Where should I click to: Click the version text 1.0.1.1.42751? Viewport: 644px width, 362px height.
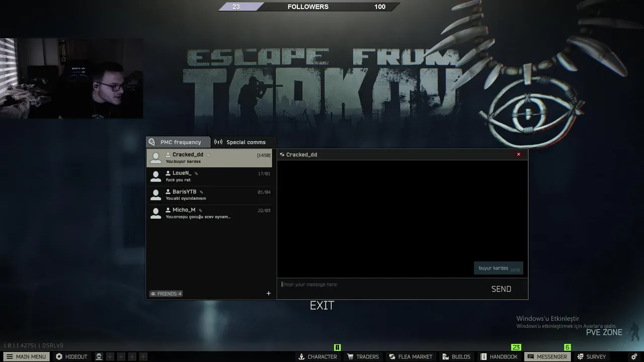20,346
